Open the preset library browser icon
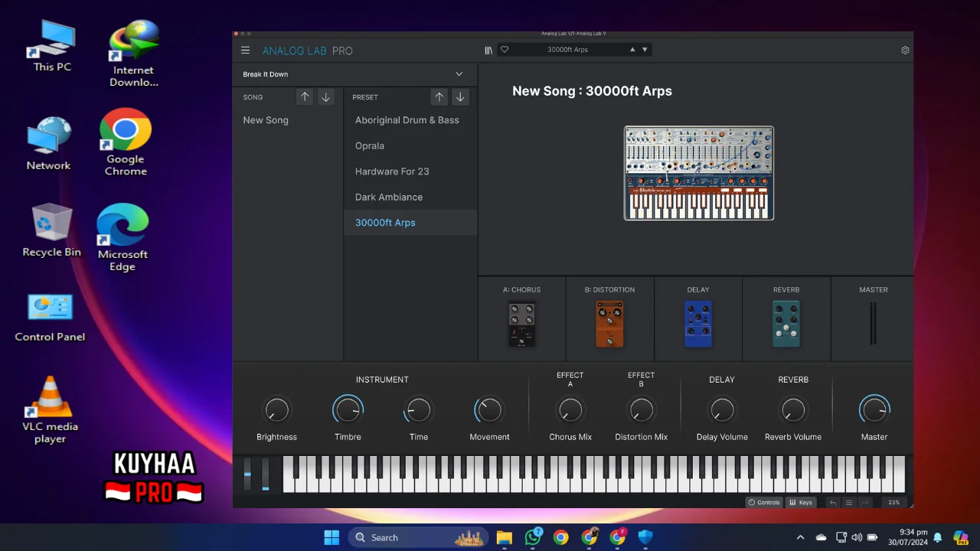 (x=488, y=50)
